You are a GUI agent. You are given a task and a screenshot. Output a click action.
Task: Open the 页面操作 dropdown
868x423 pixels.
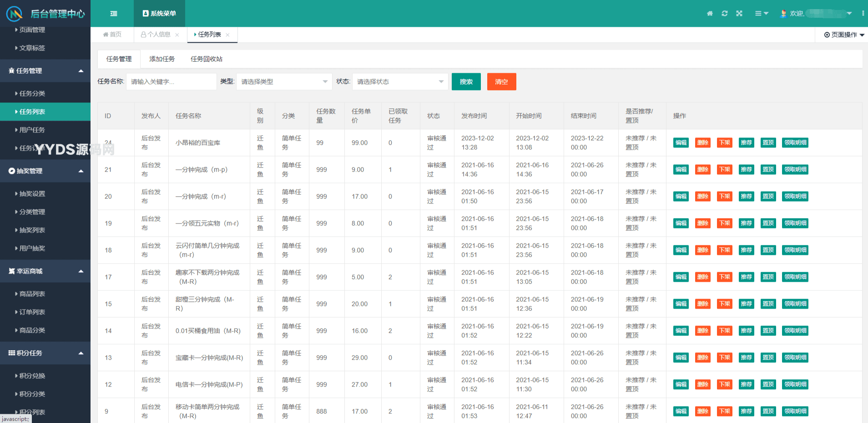(x=844, y=35)
